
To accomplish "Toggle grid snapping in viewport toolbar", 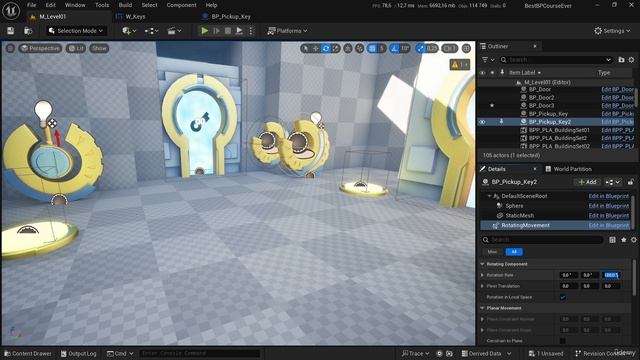I will tap(372, 49).
